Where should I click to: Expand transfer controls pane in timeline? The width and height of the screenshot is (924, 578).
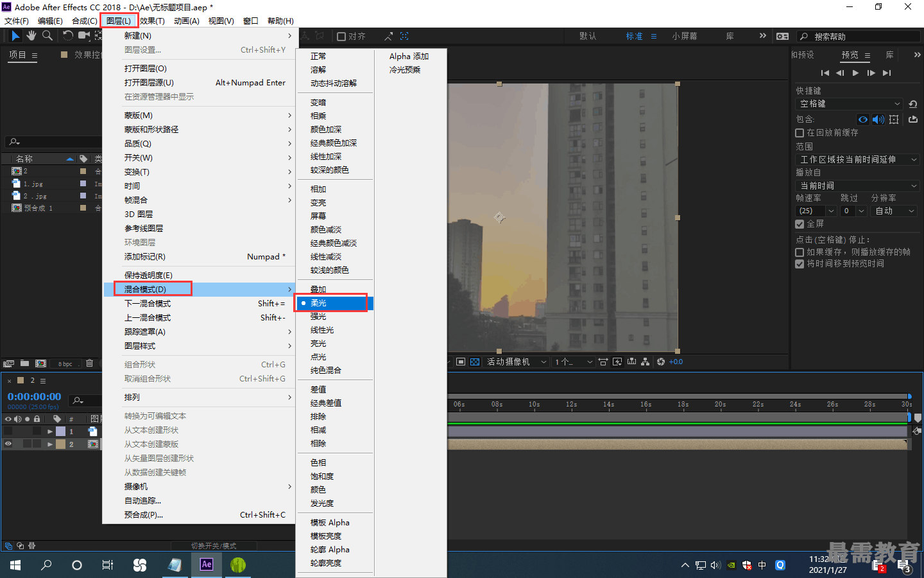20,546
